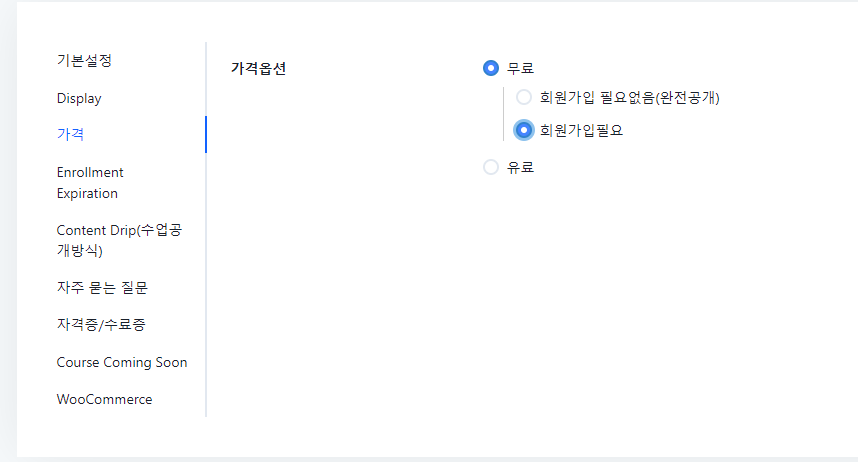Switch to the Display tab

[x=79, y=98]
